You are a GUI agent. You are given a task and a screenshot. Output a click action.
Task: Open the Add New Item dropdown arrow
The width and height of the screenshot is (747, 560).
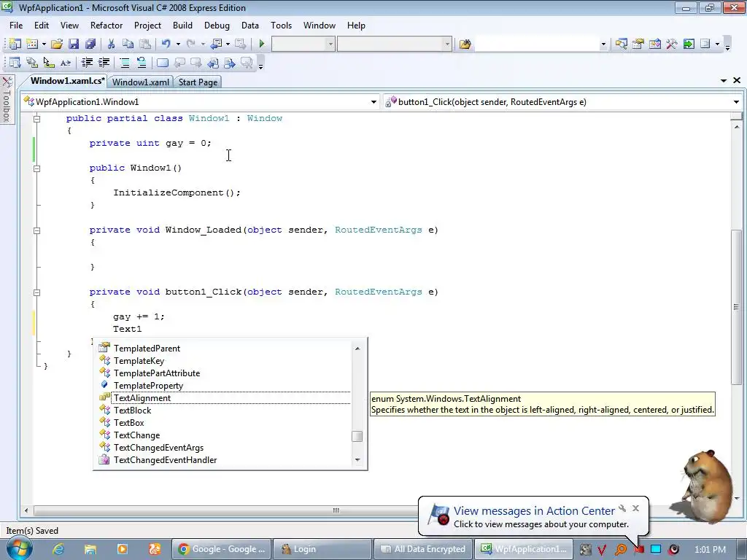pos(44,44)
